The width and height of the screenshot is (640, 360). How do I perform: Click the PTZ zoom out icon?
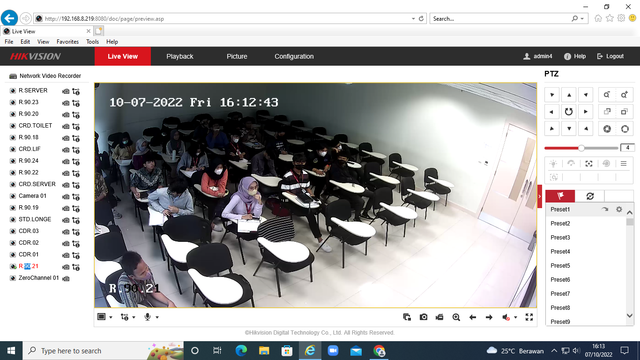click(607, 95)
